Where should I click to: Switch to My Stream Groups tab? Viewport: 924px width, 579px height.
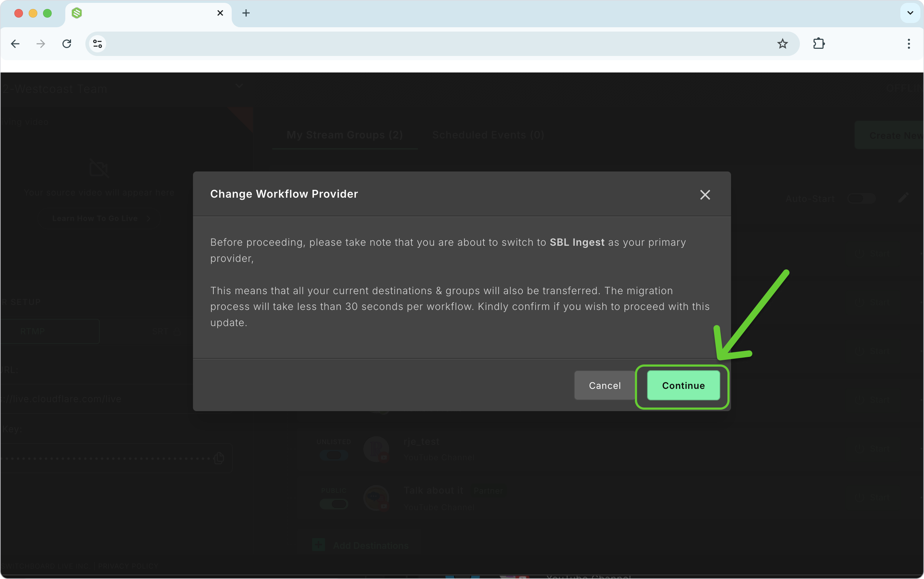344,135
